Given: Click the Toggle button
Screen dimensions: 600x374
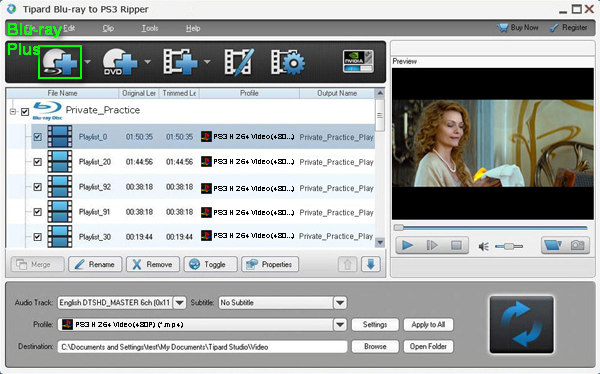Looking at the screenshot, I should click(210, 265).
